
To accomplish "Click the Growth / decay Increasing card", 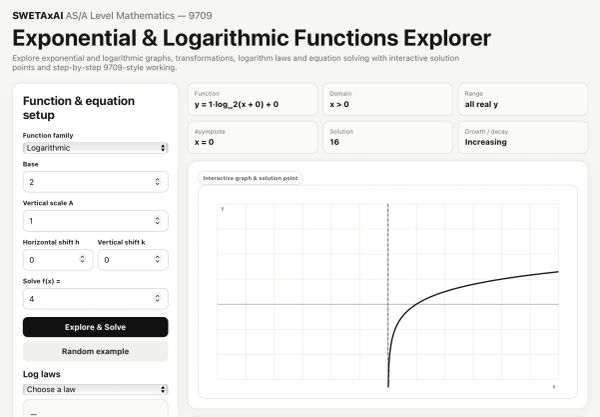I will [523, 137].
